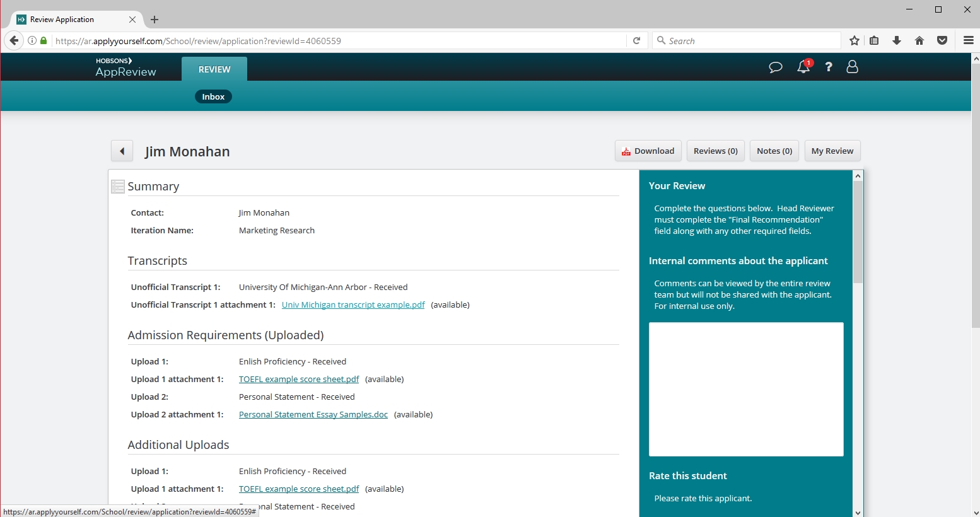Open Univ Michigan transcript example.pdf link
This screenshot has height=517, width=980.
(x=353, y=305)
